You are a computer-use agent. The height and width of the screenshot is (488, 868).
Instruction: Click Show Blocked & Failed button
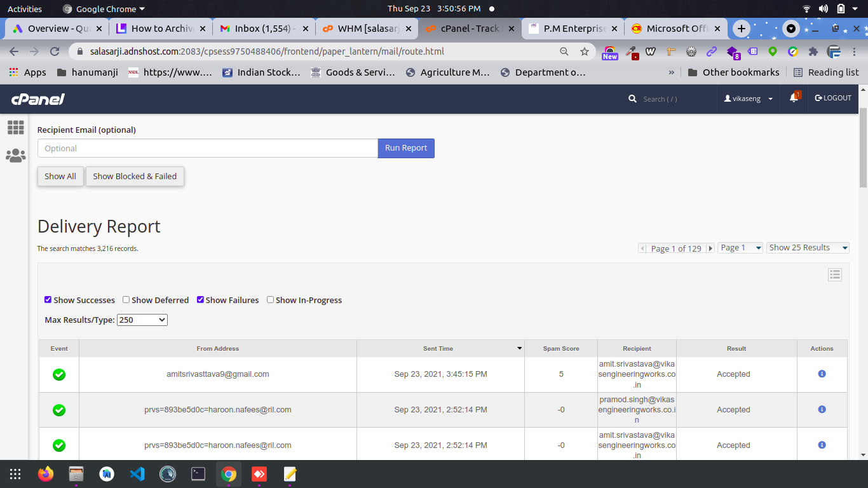tap(135, 177)
